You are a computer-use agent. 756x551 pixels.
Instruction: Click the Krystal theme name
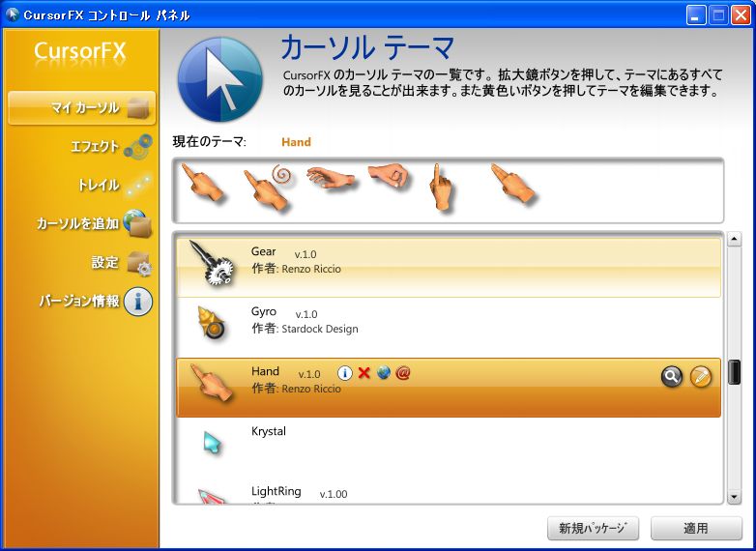[x=269, y=431]
